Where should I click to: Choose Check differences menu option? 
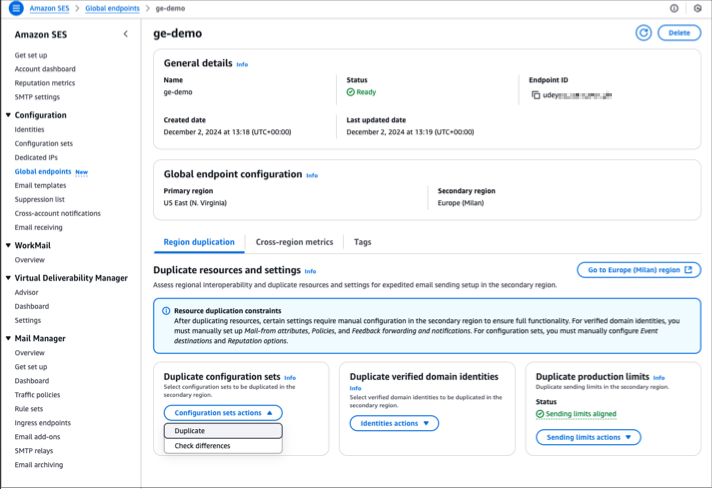tap(223, 446)
